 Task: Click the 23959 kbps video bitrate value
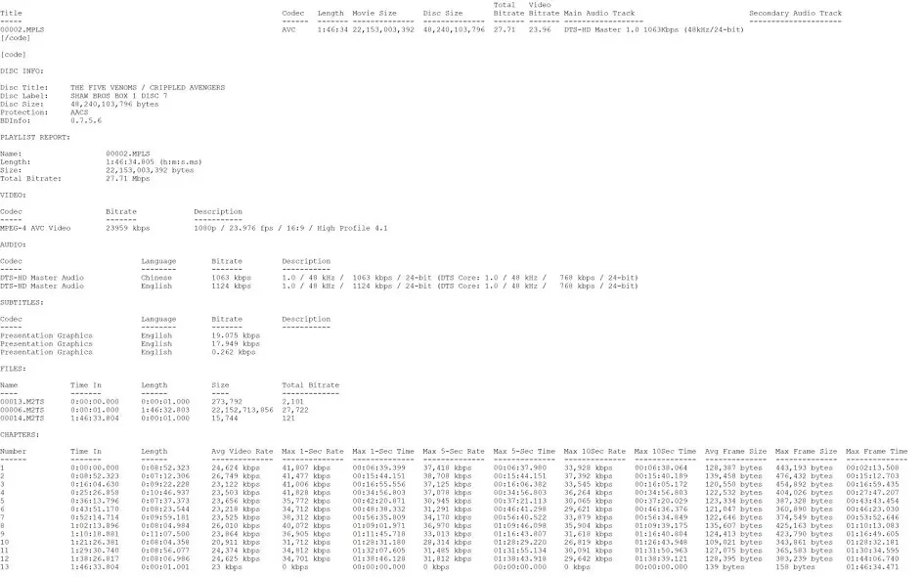pos(127,228)
